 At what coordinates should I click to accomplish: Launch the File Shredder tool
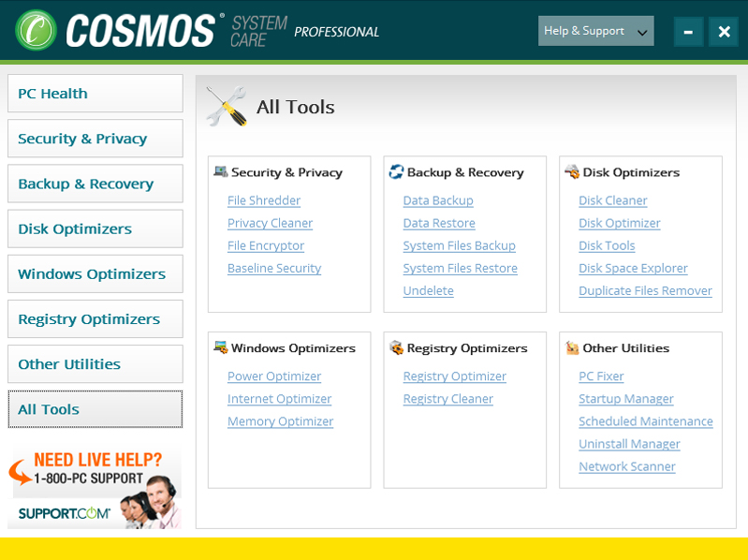264,200
